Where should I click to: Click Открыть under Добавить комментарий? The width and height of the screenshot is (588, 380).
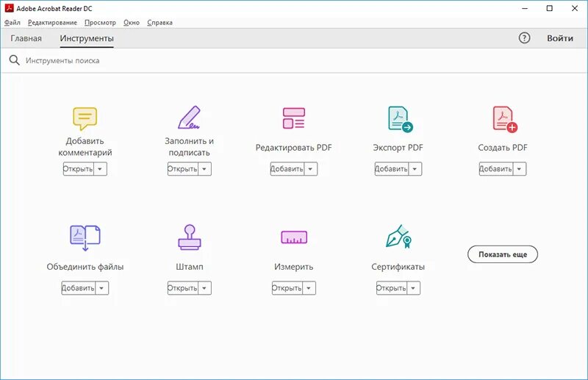(x=78, y=169)
